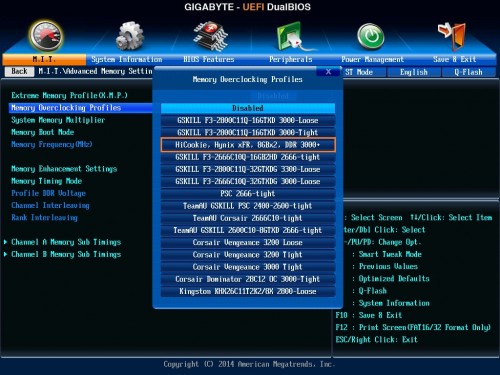This screenshot has height=375, width=500.
Task: Click the Save & Exit door icon
Action: click(x=452, y=36)
